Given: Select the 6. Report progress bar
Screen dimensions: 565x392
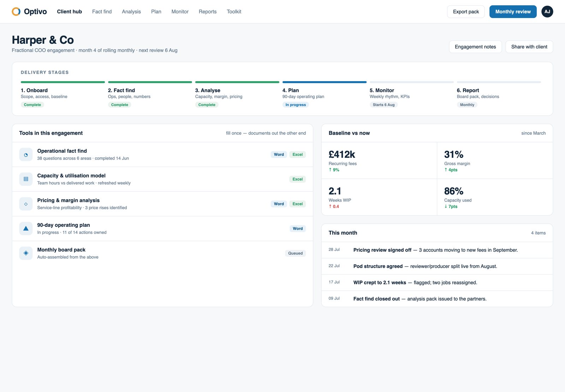Looking at the screenshot, I should pos(499,82).
